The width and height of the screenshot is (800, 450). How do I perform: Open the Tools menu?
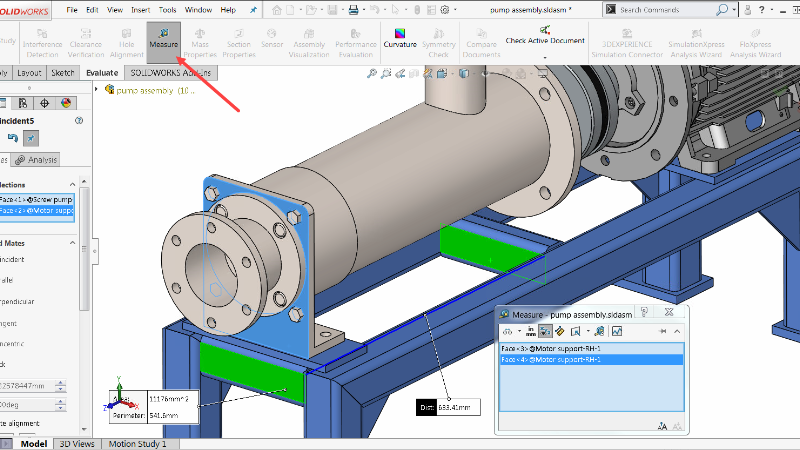167,10
